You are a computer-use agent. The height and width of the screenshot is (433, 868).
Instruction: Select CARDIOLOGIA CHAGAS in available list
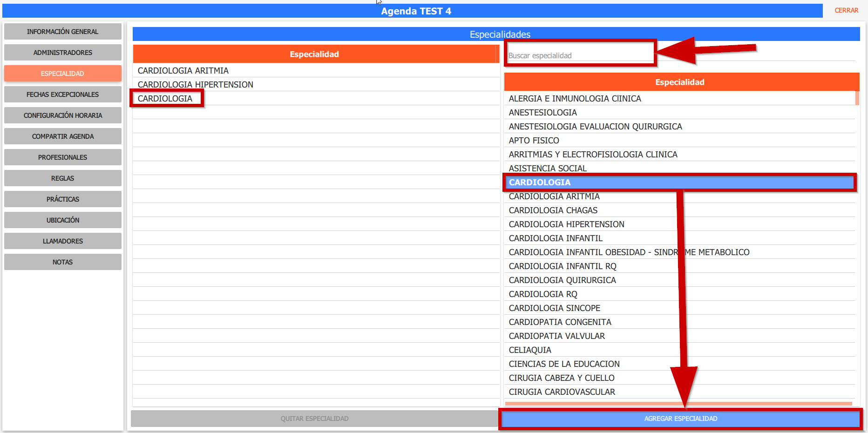[x=553, y=210]
